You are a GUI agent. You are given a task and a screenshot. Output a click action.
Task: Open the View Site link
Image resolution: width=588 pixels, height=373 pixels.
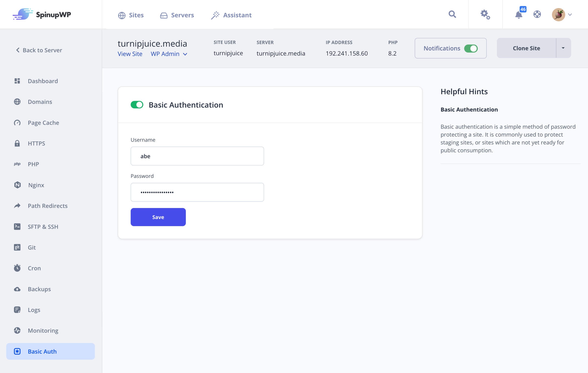tap(130, 54)
